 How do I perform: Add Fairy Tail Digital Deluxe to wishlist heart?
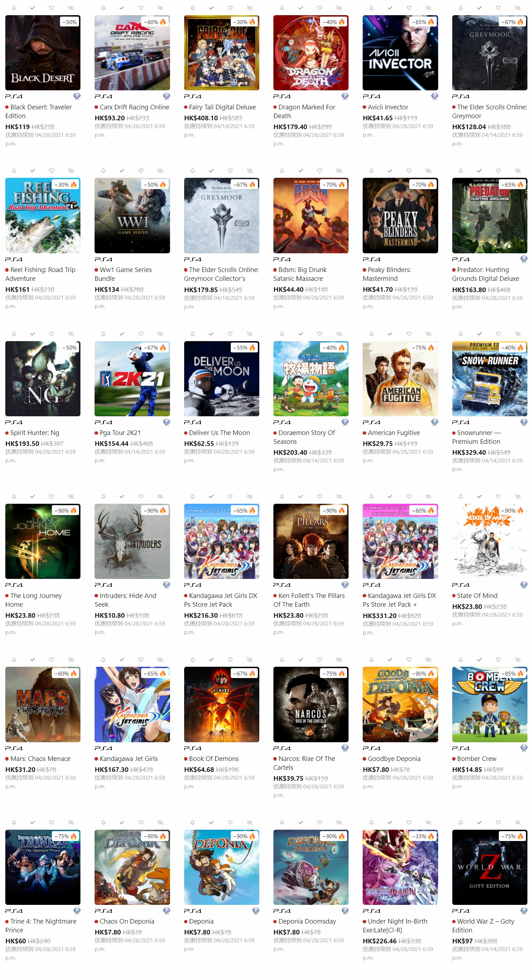230,8
